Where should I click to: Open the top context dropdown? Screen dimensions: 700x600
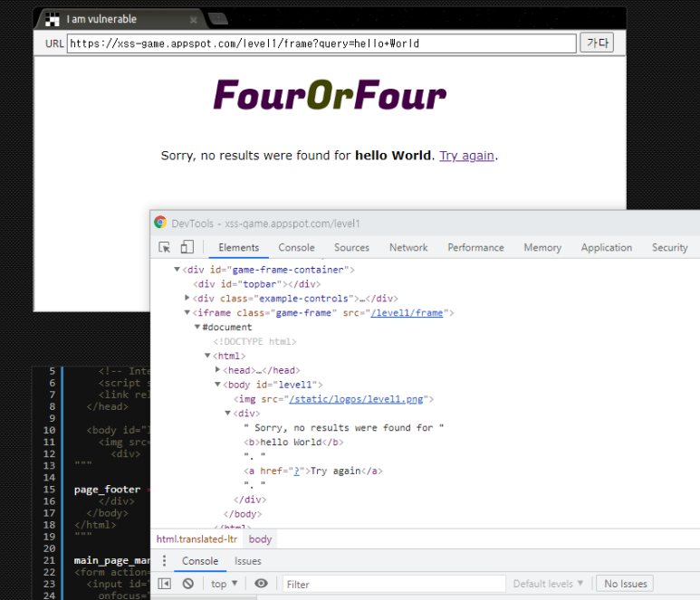coord(224,584)
